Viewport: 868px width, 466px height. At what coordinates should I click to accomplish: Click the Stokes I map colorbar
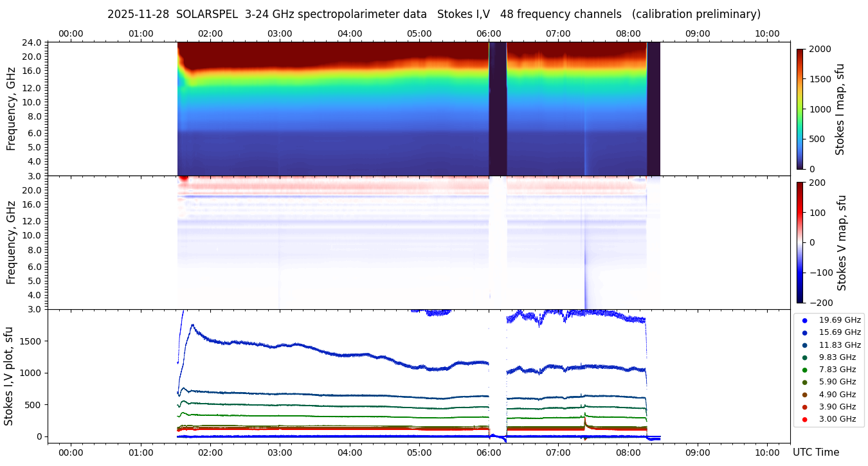(x=800, y=109)
